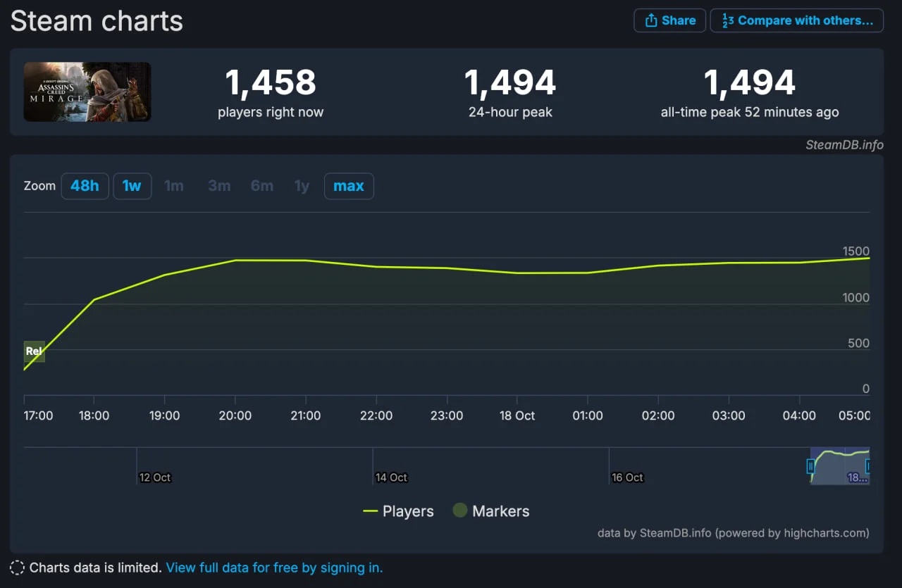This screenshot has width=902, height=588.
Task: Click the 1500 y-axis label
Action: tap(856, 251)
